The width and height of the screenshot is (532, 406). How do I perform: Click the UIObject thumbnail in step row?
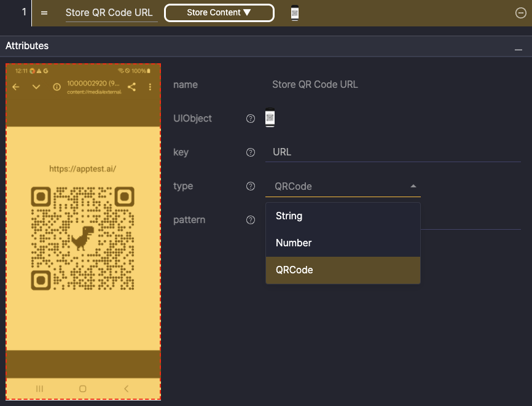[295, 13]
